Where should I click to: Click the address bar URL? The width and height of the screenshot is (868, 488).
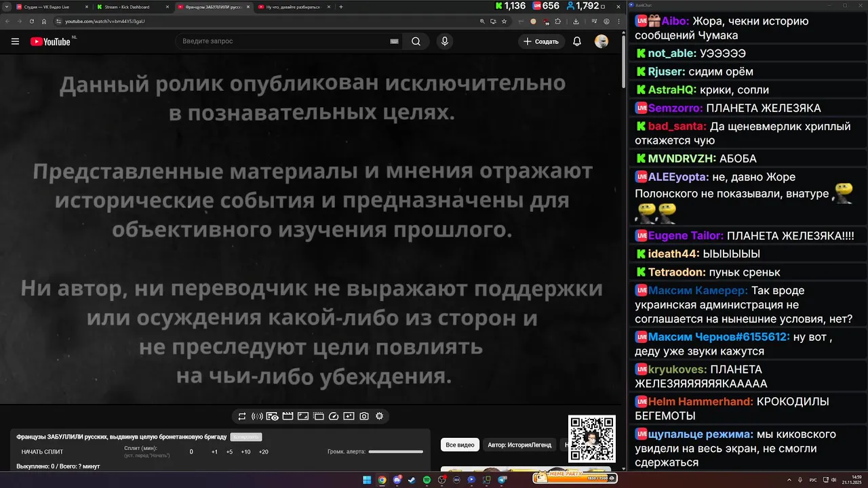105,21
